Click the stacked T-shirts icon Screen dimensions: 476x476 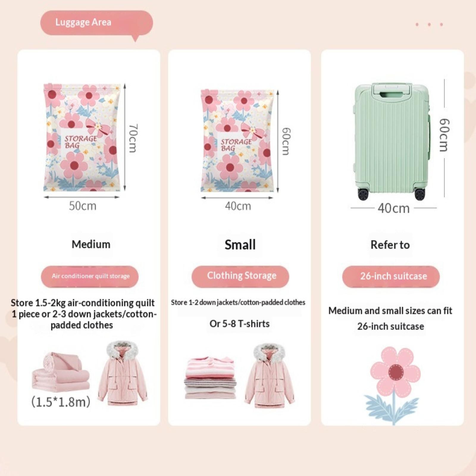pyautogui.click(x=210, y=378)
